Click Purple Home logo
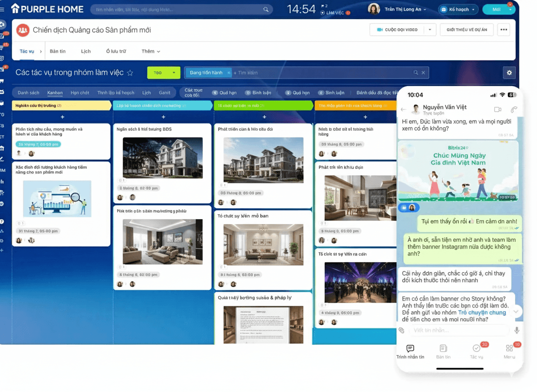Viewport: 537px width, 392px height. pos(47,8)
